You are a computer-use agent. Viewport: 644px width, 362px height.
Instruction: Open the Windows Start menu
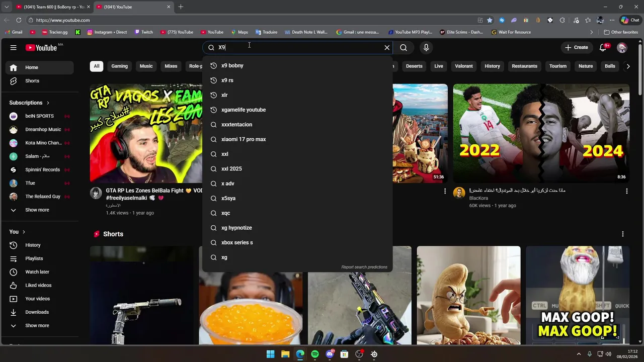tap(270, 354)
